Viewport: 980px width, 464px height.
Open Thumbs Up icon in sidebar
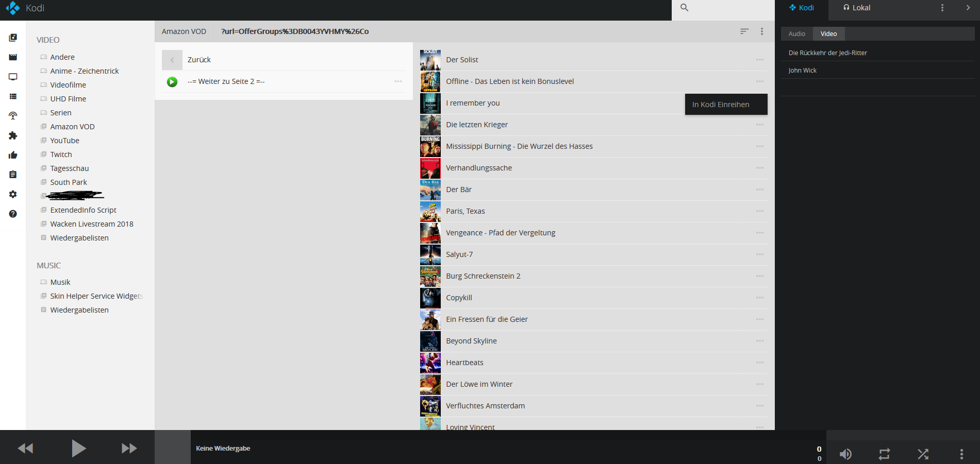click(13, 155)
